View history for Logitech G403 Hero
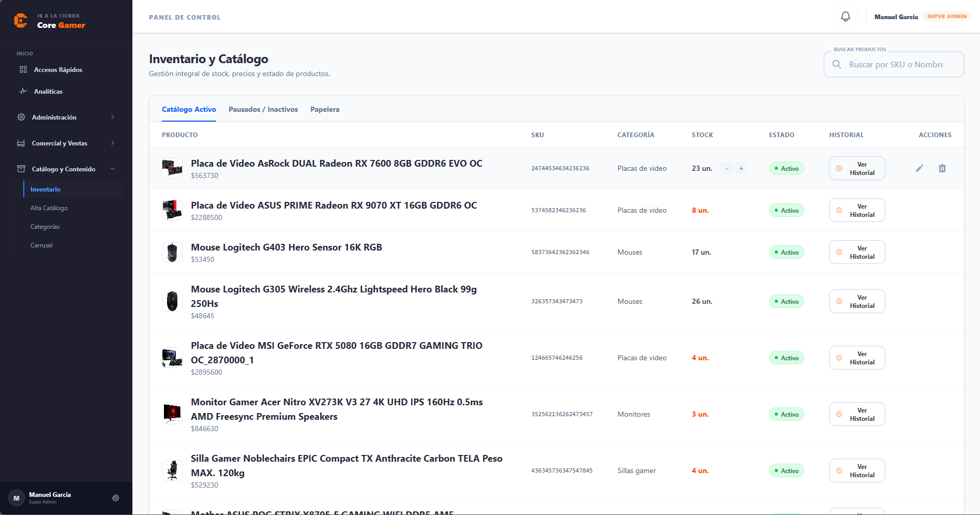This screenshot has height=515, width=980. (x=857, y=252)
